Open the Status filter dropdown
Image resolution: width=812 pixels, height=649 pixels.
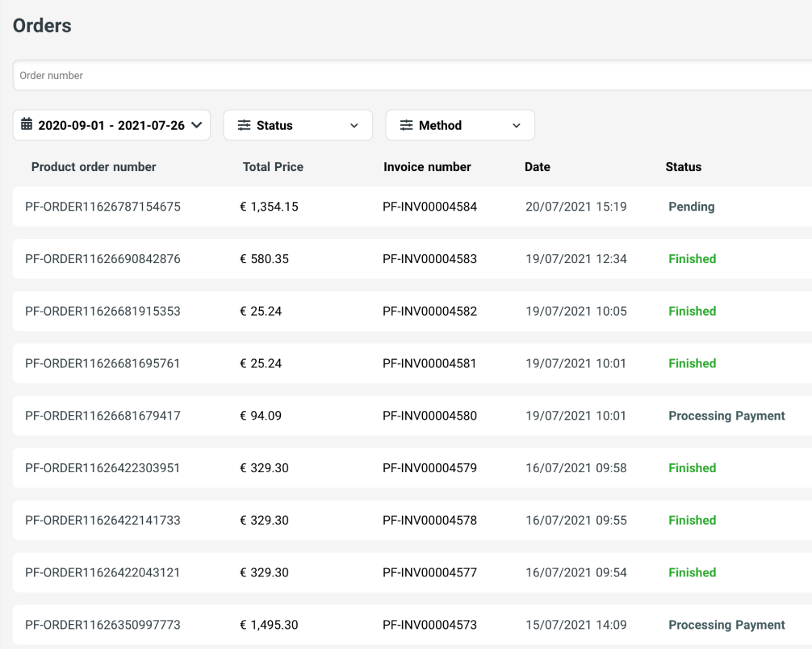tap(298, 125)
